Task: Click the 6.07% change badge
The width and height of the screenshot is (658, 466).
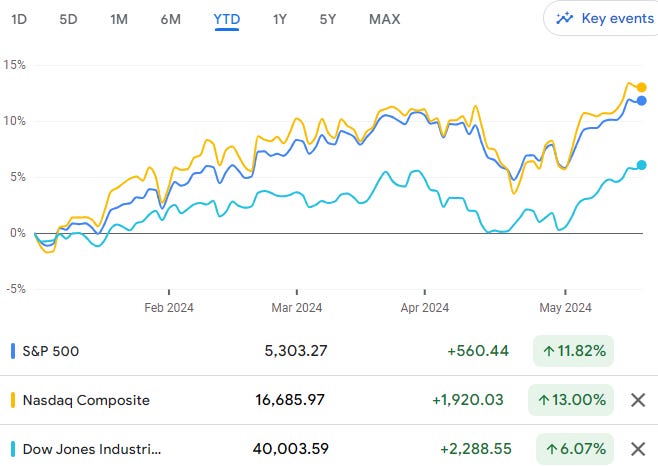Action: tap(575, 449)
